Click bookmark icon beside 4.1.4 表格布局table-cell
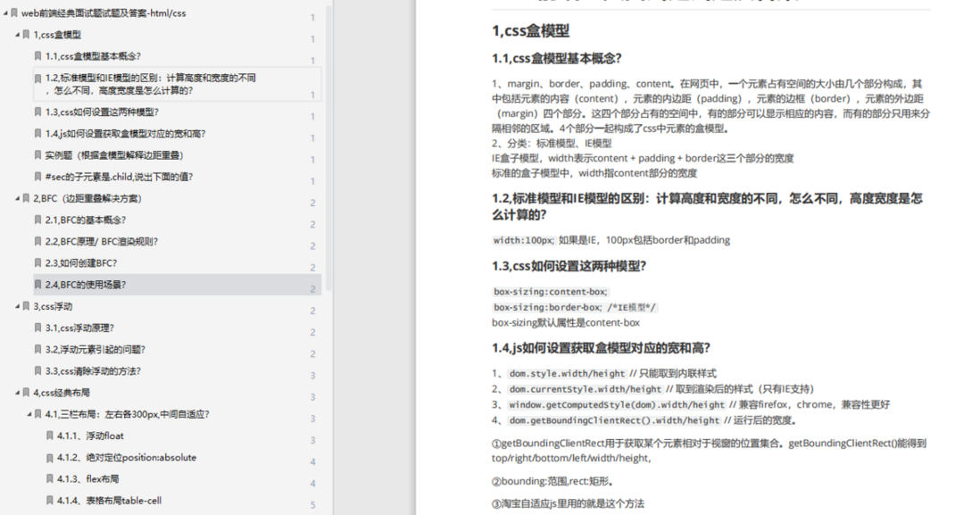This screenshot has width=980, height=515. (x=51, y=501)
